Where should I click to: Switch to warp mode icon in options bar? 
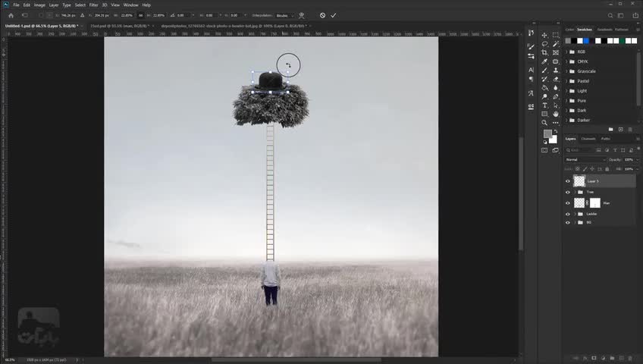tap(302, 16)
